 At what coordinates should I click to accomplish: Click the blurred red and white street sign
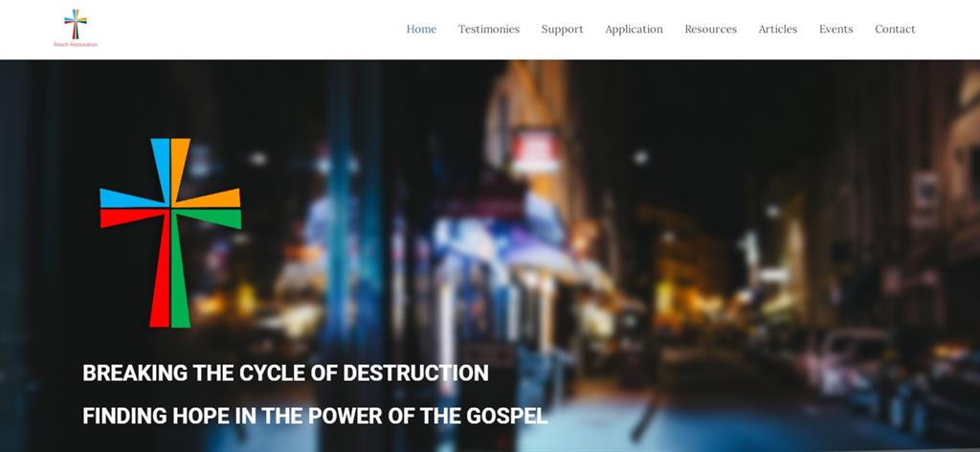[535, 150]
